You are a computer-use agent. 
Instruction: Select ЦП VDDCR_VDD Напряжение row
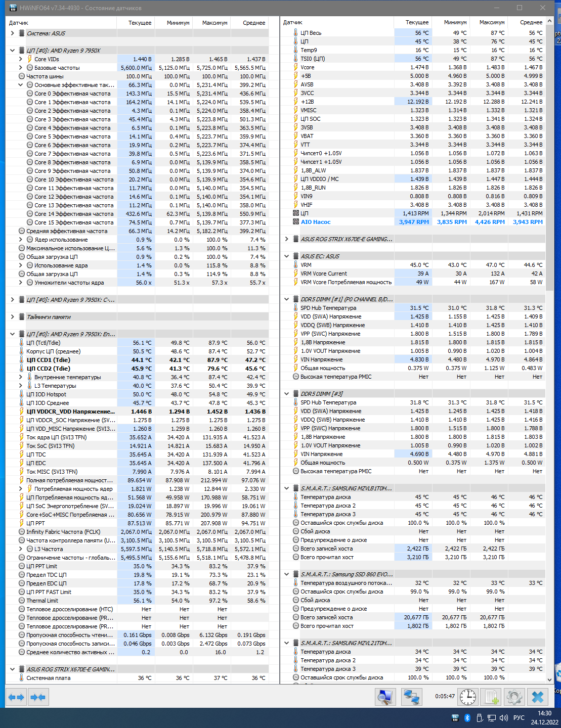pyautogui.click(x=137, y=412)
